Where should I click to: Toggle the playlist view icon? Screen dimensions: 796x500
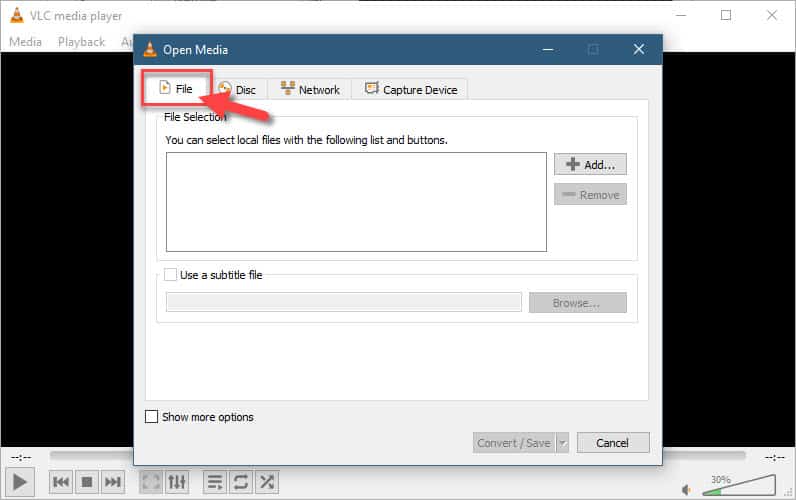215,482
